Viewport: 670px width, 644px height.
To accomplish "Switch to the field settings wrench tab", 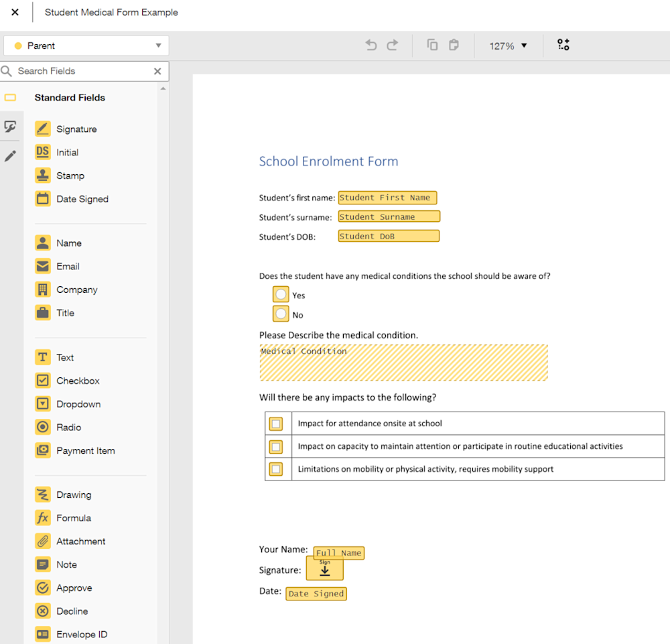I will pos(11,126).
